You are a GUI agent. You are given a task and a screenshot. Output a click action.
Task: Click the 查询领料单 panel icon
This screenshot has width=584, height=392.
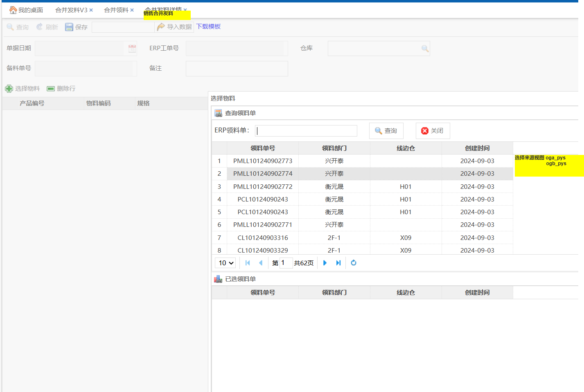(x=219, y=113)
